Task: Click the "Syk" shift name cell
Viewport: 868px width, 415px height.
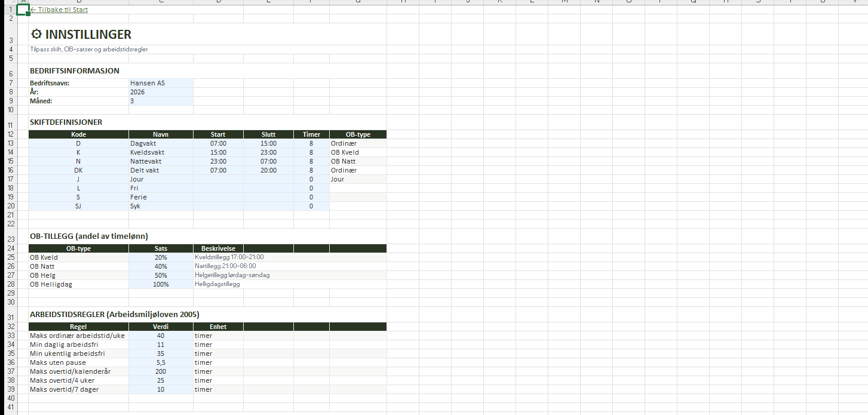Action: [160, 206]
